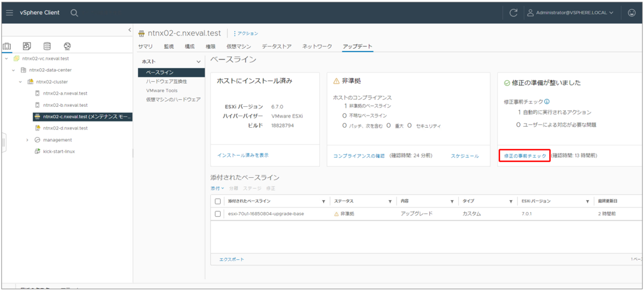This screenshot has width=644, height=291.
Task: Switch to Networking inventory view icon
Action: pyautogui.click(x=67, y=46)
